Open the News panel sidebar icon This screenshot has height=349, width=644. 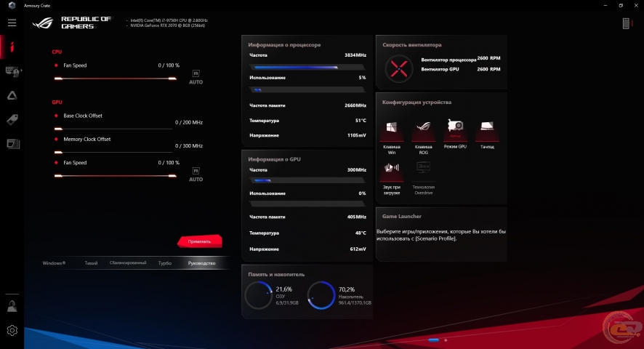pyautogui.click(x=13, y=144)
